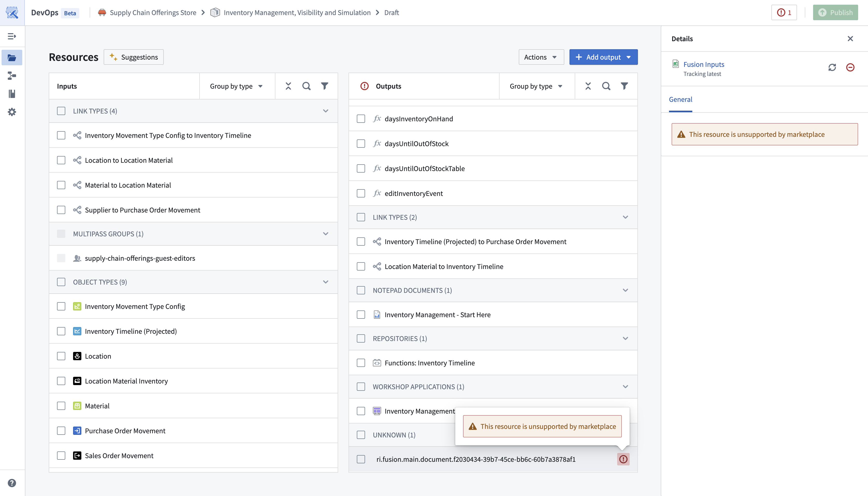Check the Location to Location Material input

point(61,160)
